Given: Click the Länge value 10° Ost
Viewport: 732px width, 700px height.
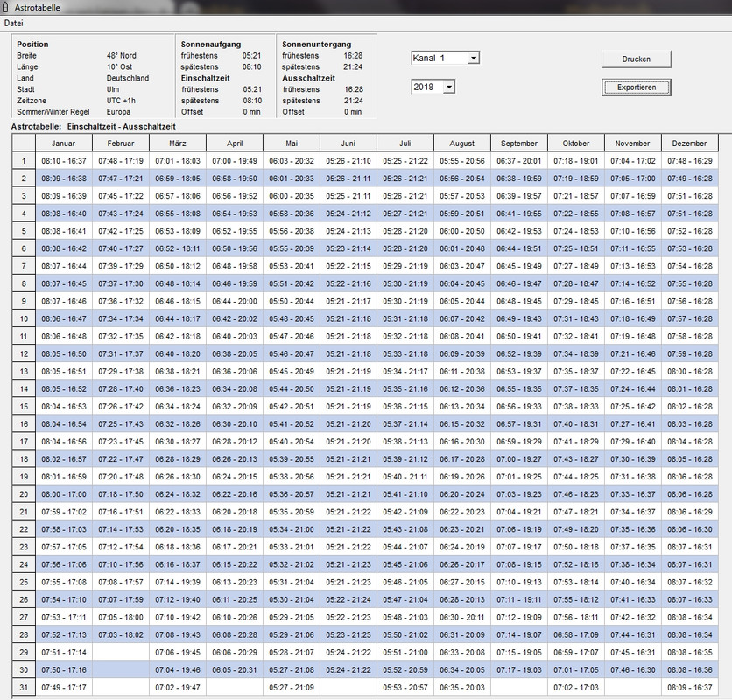Looking at the screenshot, I should tap(119, 66).
